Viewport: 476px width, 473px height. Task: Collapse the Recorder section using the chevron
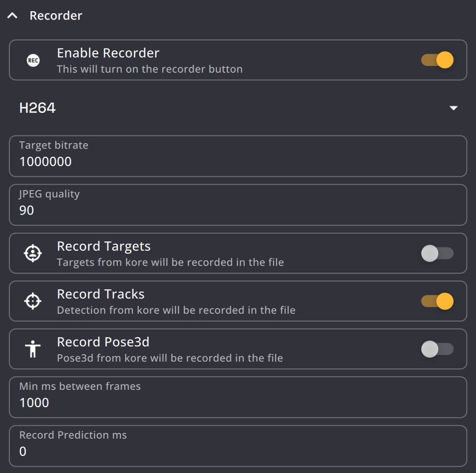[13, 16]
